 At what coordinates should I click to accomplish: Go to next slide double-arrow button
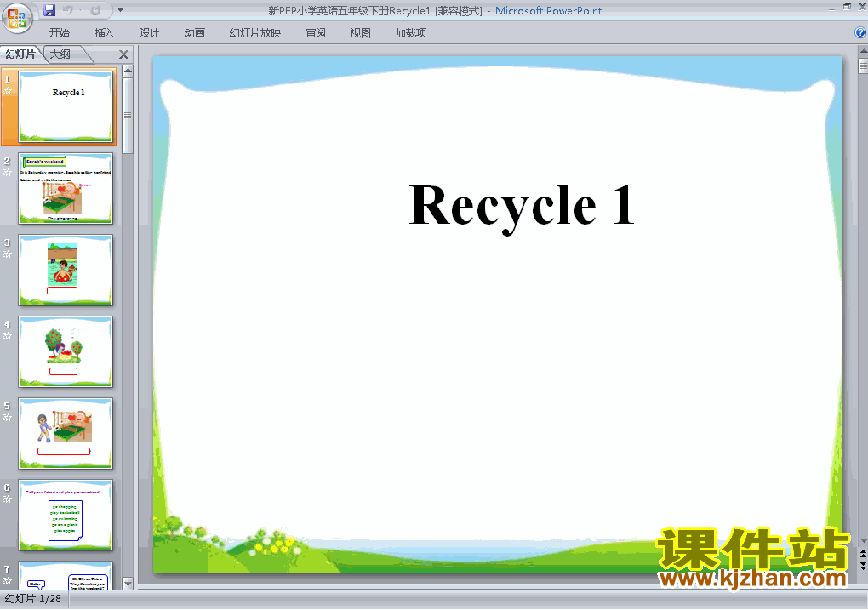pos(863,566)
